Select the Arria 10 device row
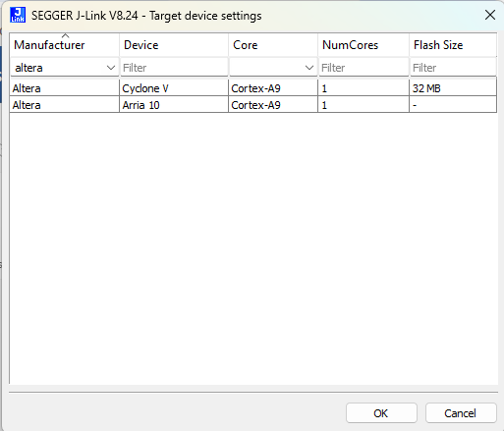This screenshot has width=504, height=431. tap(253, 105)
